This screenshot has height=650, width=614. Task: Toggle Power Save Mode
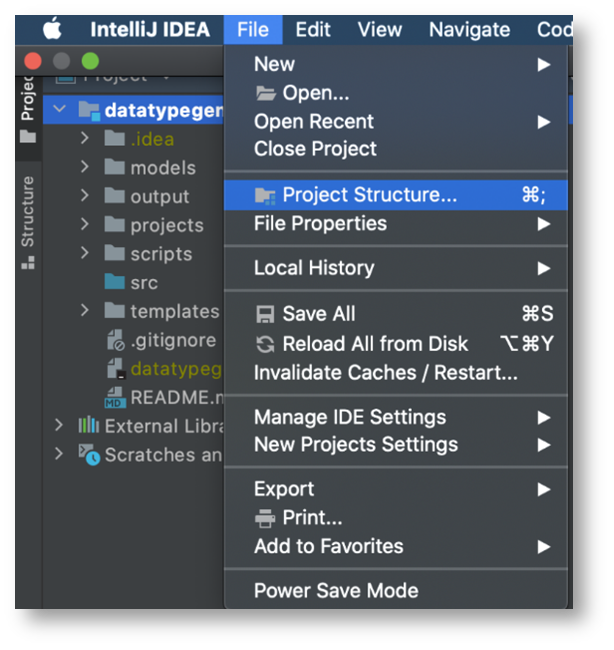[x=396, y=591]
